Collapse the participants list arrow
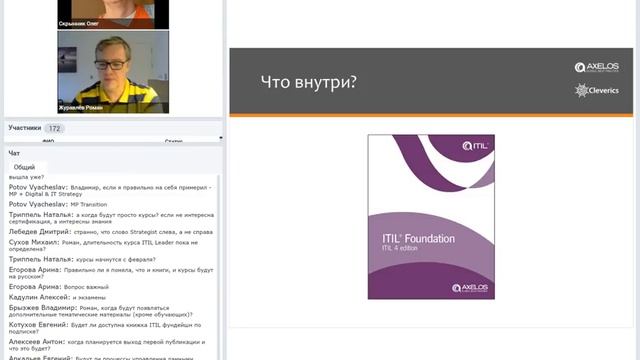Screen dimensions: 640x360 point(221,138)
